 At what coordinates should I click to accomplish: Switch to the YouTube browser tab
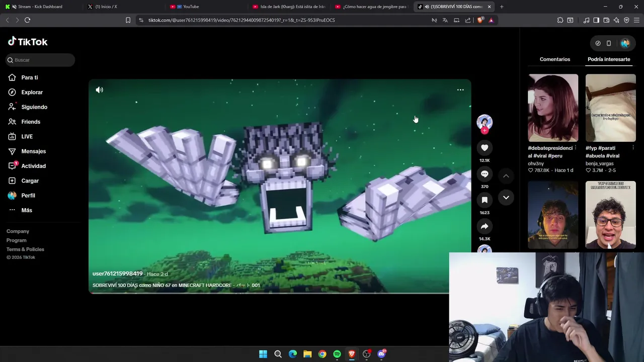[x=206, y=7]
